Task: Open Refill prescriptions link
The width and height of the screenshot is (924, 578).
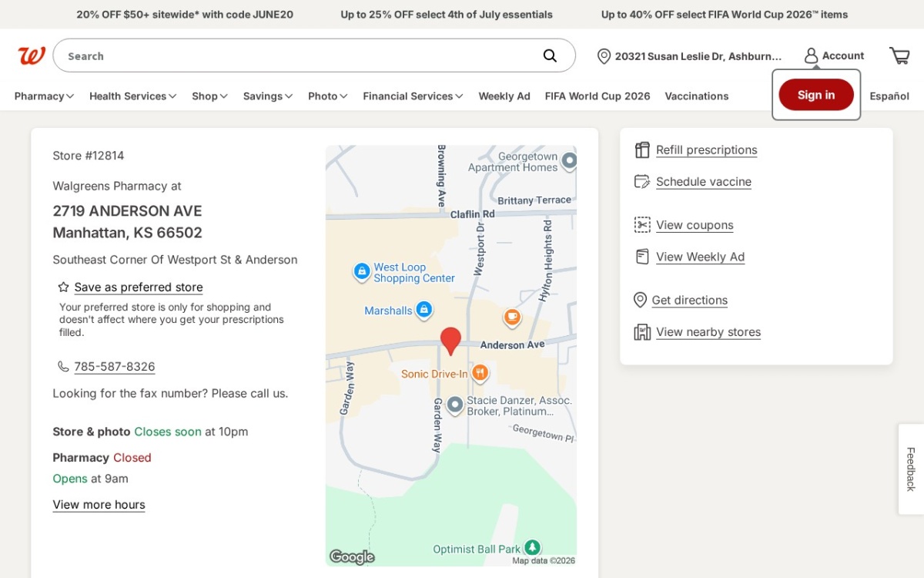Action: pyautogui.click(x=706, y=150)
